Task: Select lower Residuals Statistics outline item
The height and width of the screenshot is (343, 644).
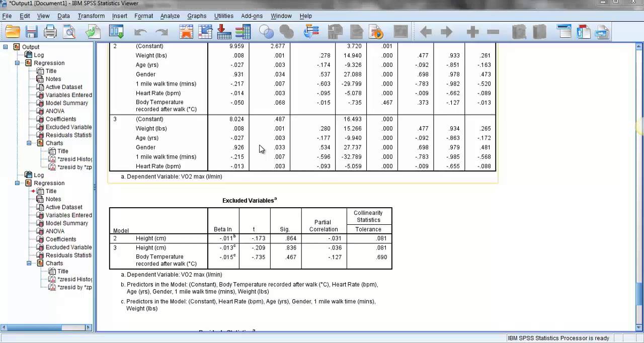Action: [x=69, y=255]
